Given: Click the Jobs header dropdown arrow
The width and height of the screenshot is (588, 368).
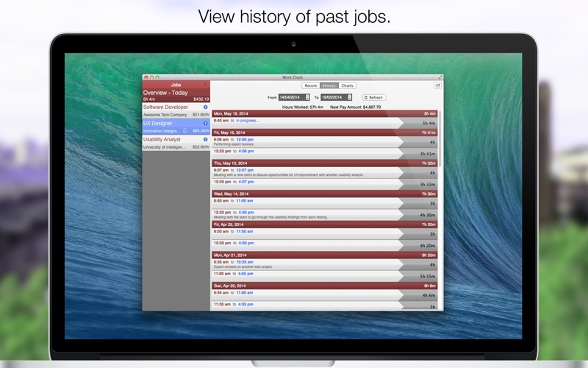Looking at the screenshot, I should (205, 85).
